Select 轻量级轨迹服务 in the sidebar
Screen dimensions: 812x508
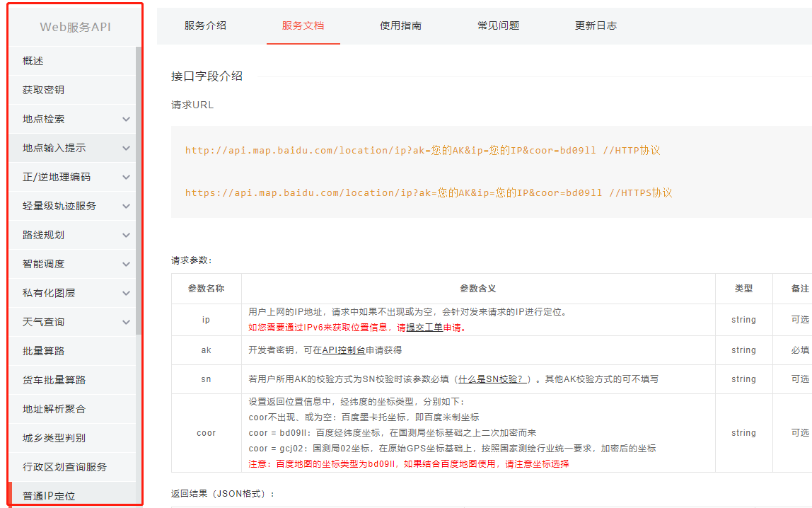pos(59,206)
